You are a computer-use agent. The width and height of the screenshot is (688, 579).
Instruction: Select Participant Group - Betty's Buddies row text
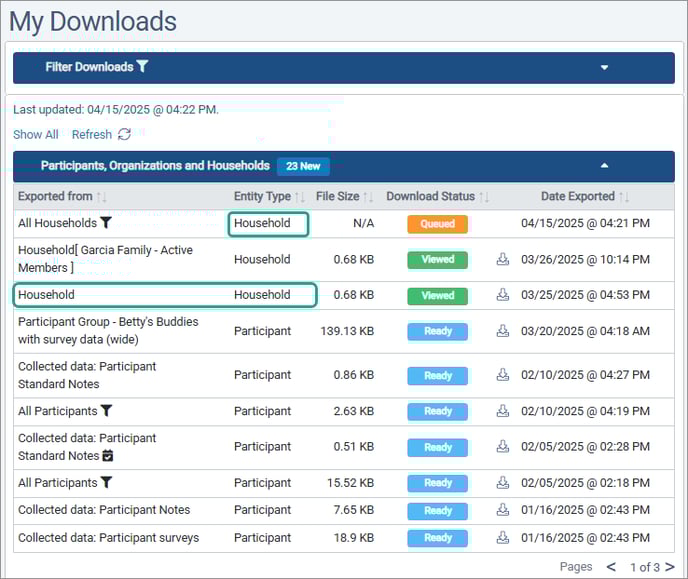(x=108, y=330)
